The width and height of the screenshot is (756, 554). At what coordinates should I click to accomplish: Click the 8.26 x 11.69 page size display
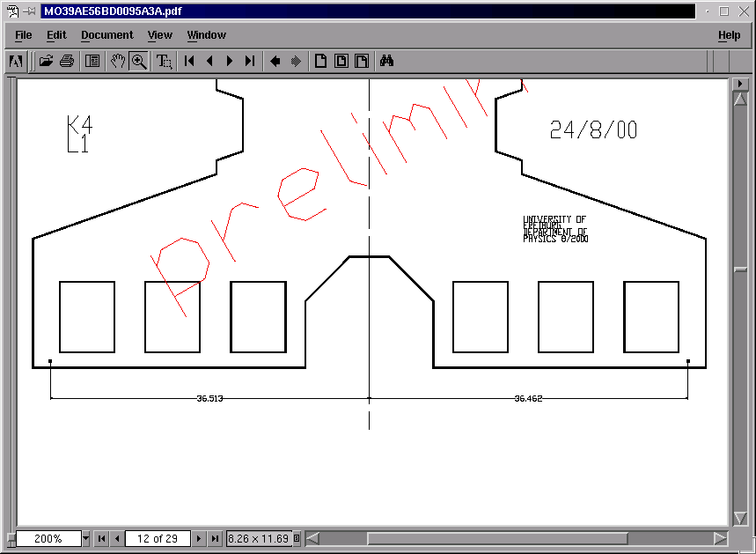[259, 538]
